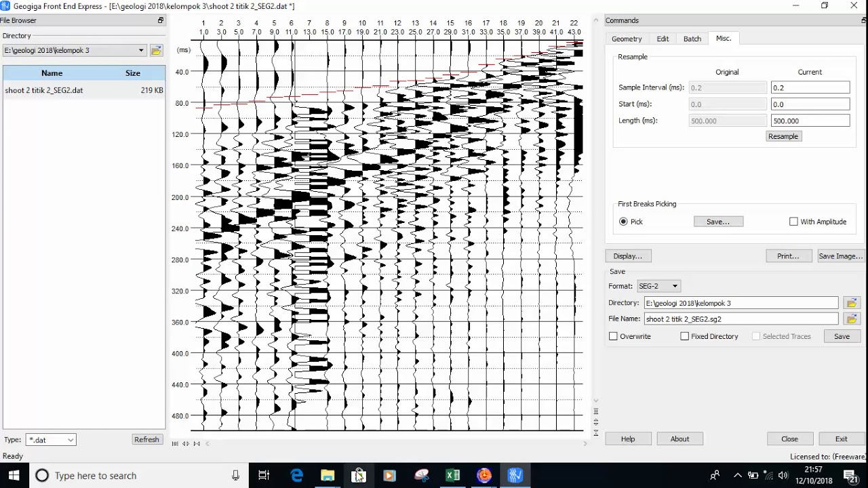The image size is (868, 488).
Task: Click horizontal trace spacing icon below plot
Action: (x=175, y=443)
